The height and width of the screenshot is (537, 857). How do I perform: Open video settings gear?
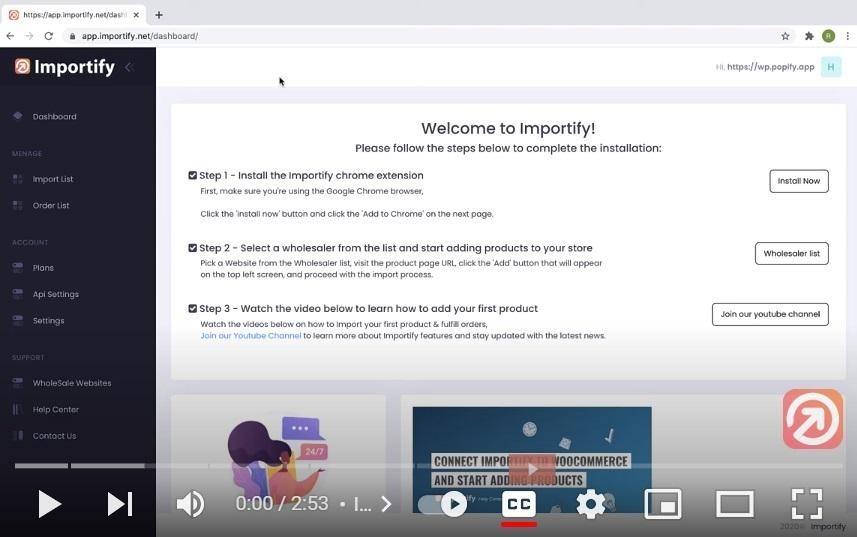point(591,504)
